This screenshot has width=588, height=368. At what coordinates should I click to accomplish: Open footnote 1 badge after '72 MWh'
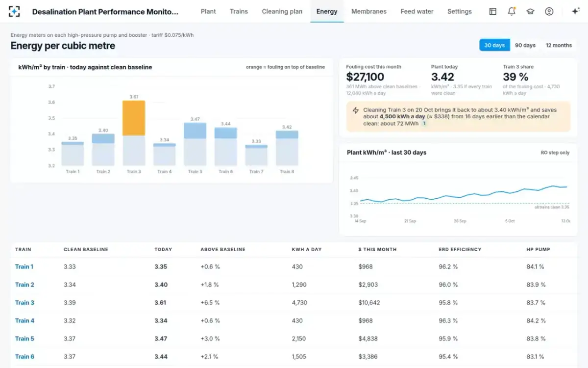(x=424, y=124)
